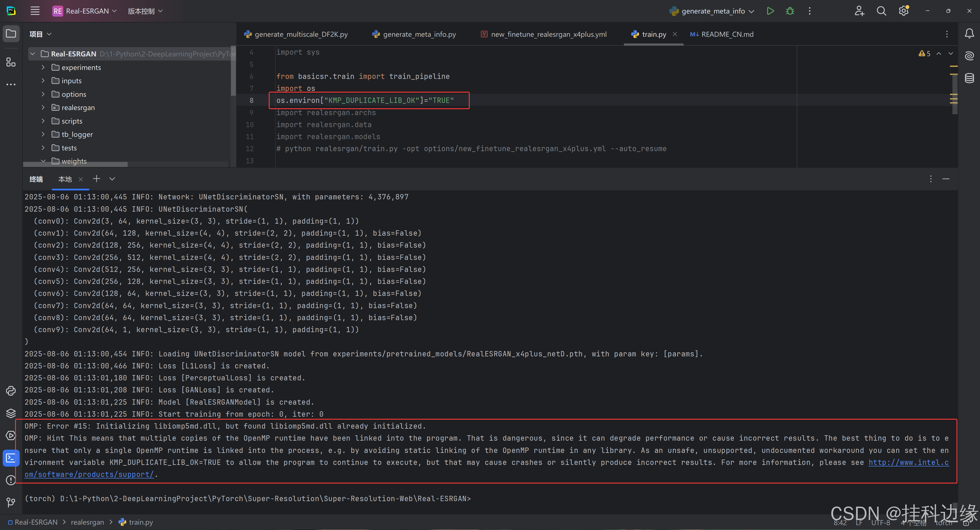Open the Structure tool window icon
The height and width of the screenshot is (530, 980).
[x=11, y=62]
